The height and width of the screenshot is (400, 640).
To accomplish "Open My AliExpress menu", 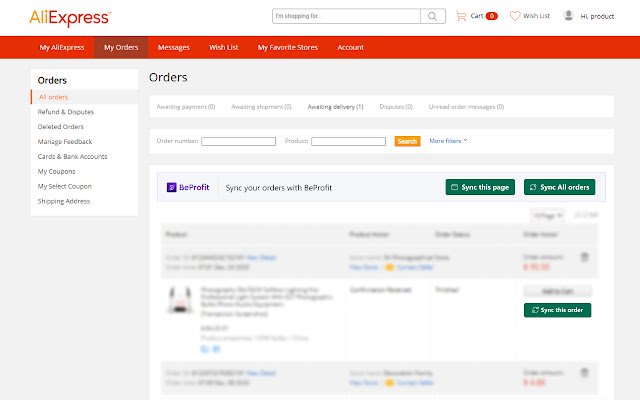I will (x=62, y=47).
